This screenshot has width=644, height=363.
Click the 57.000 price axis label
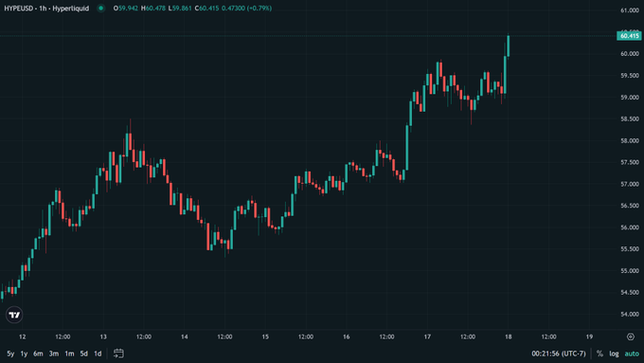[x=629, y=184]
